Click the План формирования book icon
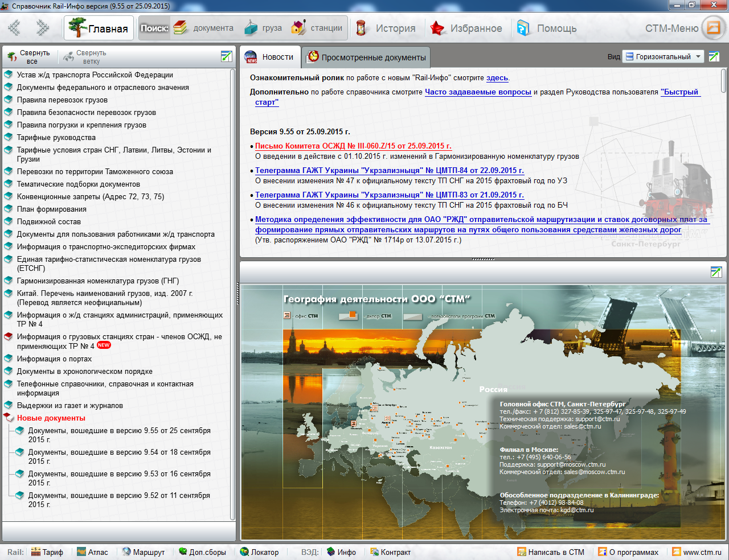The image size is (729, 560). point(8,209)
